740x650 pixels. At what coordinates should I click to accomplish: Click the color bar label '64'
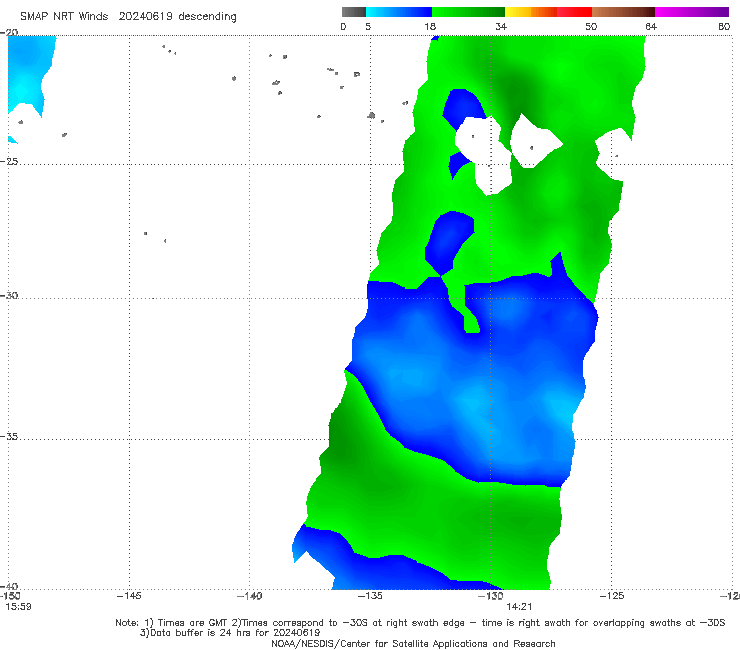coord(651,26)
